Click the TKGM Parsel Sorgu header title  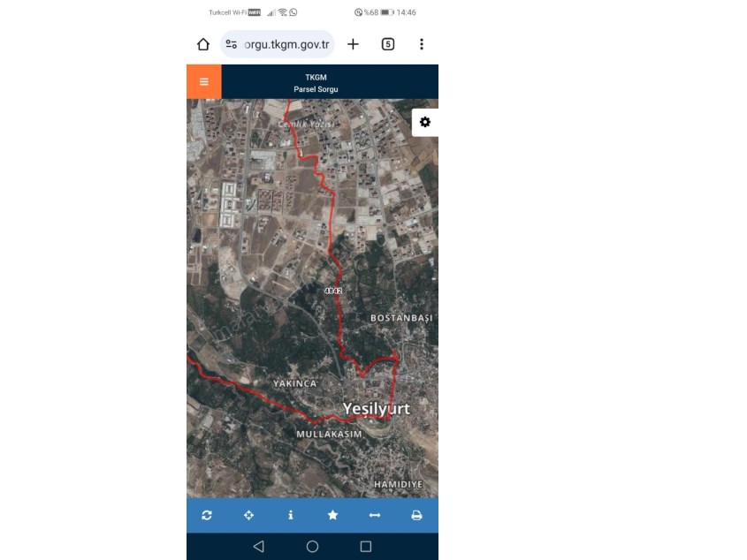click(316, 83)
